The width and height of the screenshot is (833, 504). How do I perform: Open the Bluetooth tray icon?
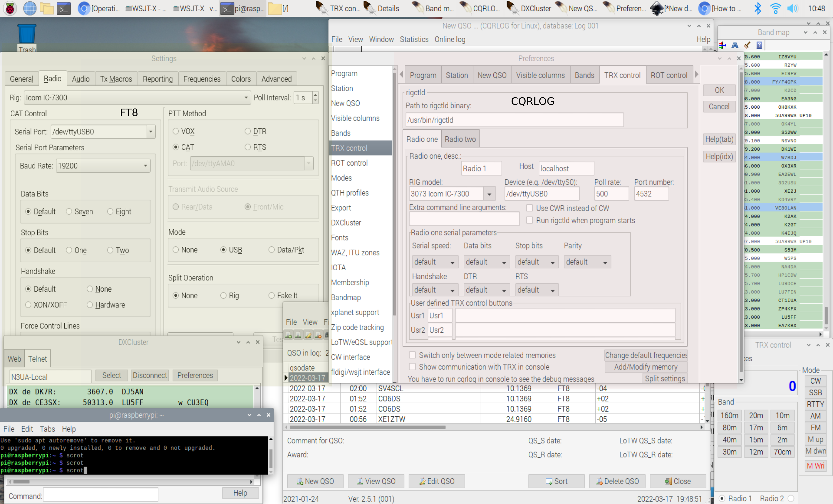(758, 8)
